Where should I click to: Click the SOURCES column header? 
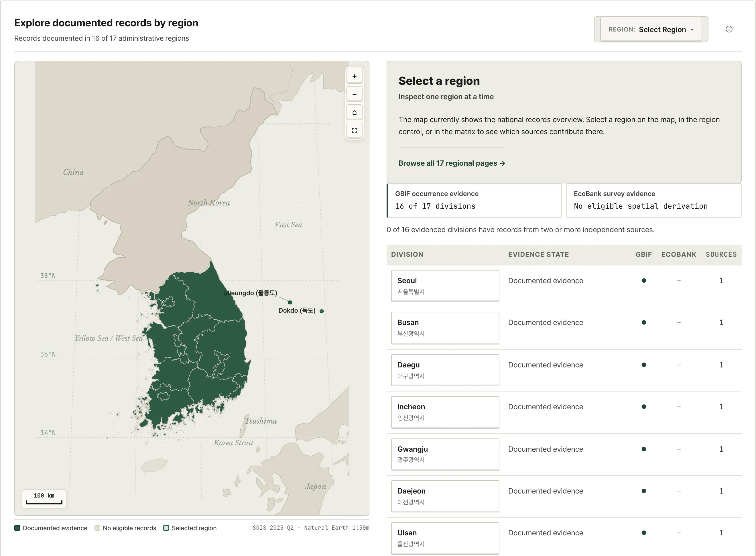[721, 254]
